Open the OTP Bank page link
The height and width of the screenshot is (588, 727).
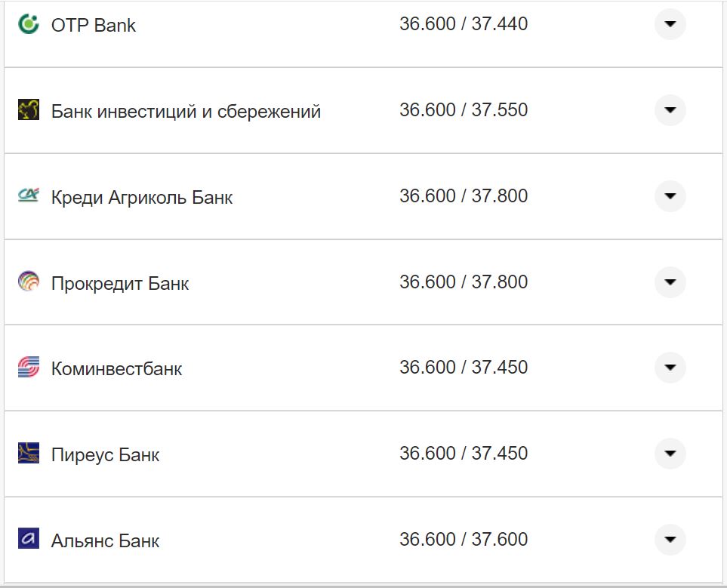point(92,25)
